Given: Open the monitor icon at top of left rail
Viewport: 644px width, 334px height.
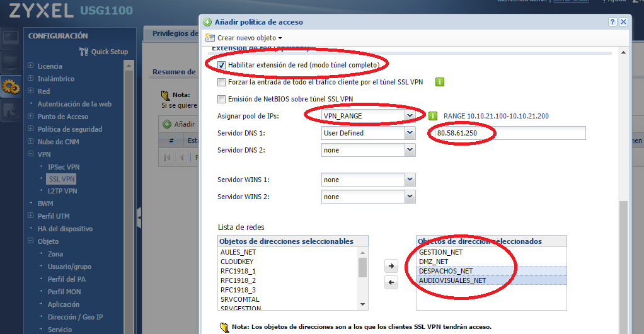Looking at the screenshot, I should (10, 38).
